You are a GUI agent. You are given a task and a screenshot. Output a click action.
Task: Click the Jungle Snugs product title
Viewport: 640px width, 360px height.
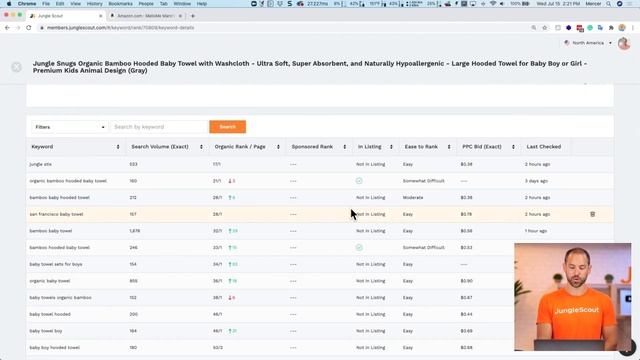pos(310,67)
